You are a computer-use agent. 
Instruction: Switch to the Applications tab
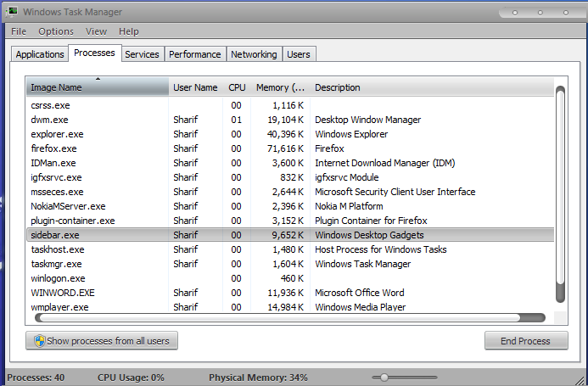[40, 54]
